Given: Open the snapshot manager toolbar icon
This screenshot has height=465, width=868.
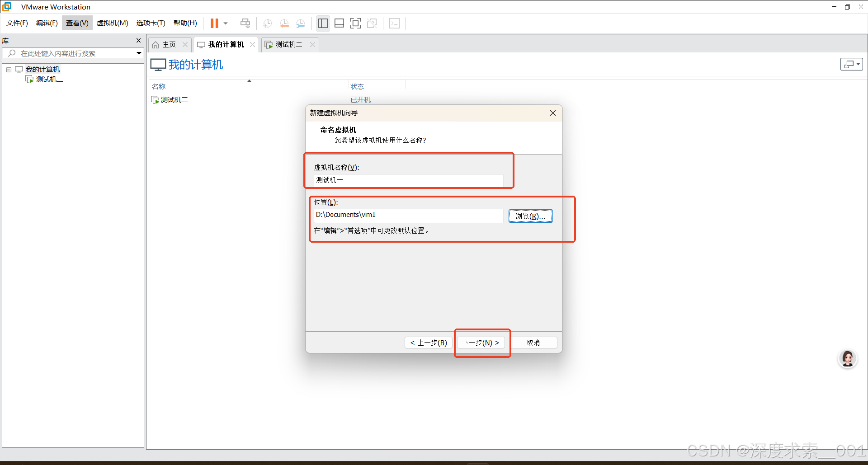Looking at the screenshot, I should 301,23.
